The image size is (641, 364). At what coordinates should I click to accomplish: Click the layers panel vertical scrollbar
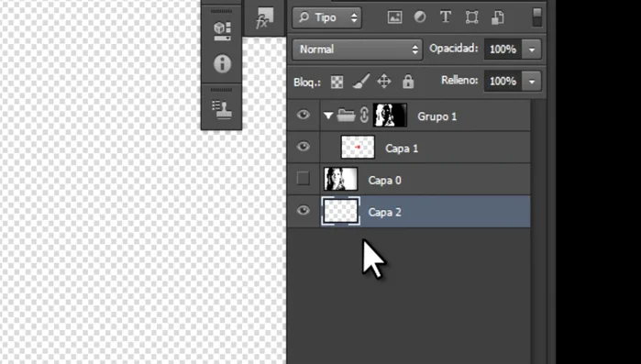539,232
